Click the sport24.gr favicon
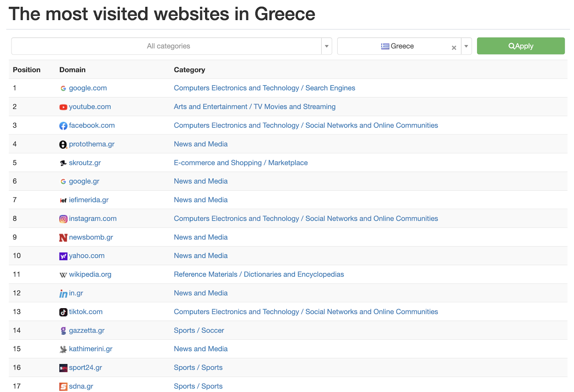This screenshot has width=574, height=392. [63, 368]
